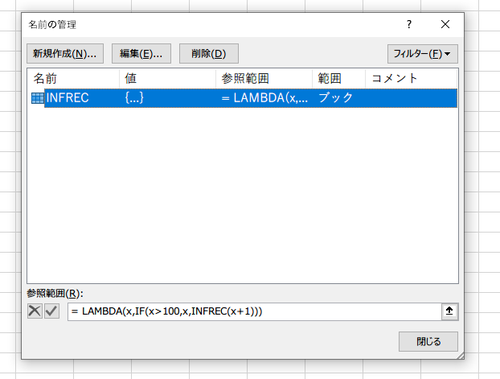Viewport: 500px width, 379px height.
Task: Click the コメント column header
Action: coord(411,79)
